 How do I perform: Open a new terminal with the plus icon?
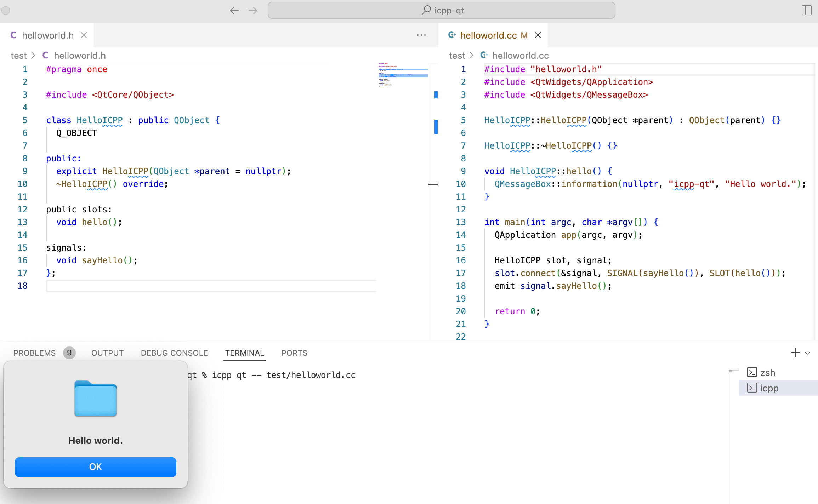click(x=795, y=353)
